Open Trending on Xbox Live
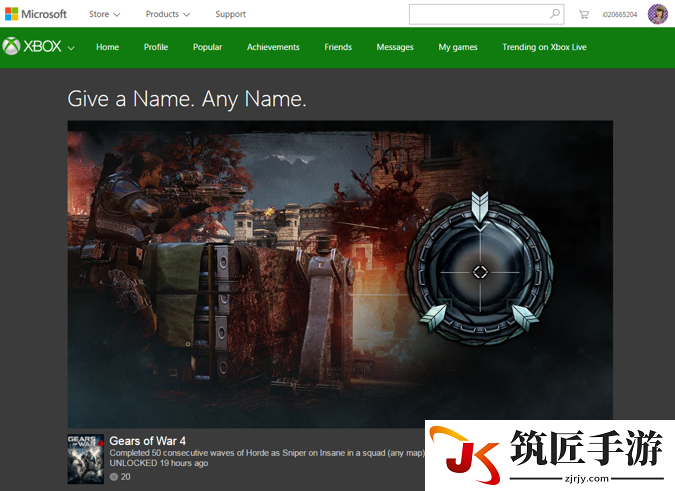Image resolution: width=675 pixels, height=491 pixels. (544, 47)
